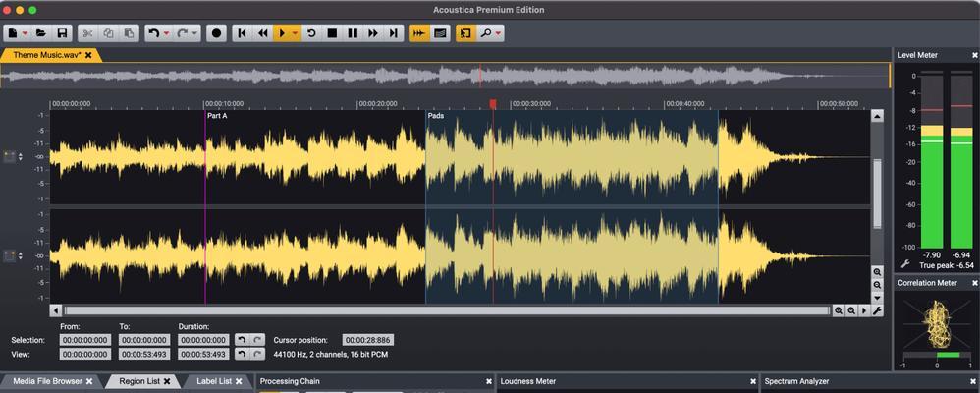Zoom in horizontally on timeline
The height and width of the screenshot is (393, 980).
(839, 310)
